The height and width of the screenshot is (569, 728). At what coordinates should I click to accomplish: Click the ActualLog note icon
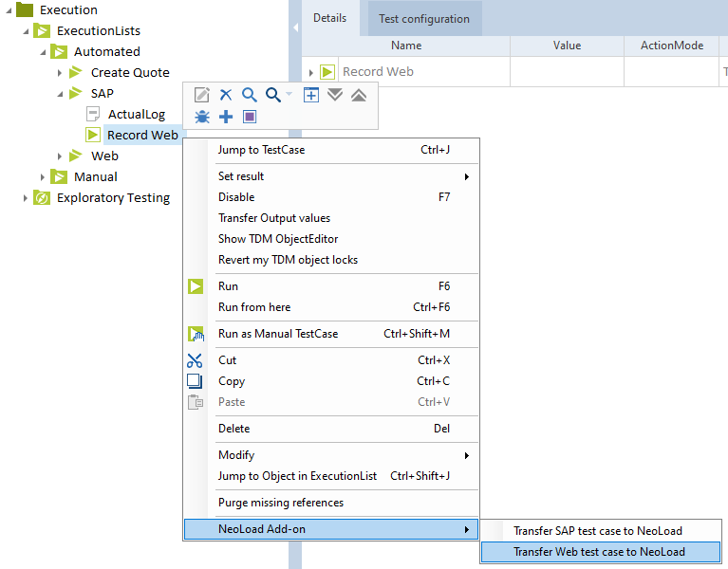(93, 114)
